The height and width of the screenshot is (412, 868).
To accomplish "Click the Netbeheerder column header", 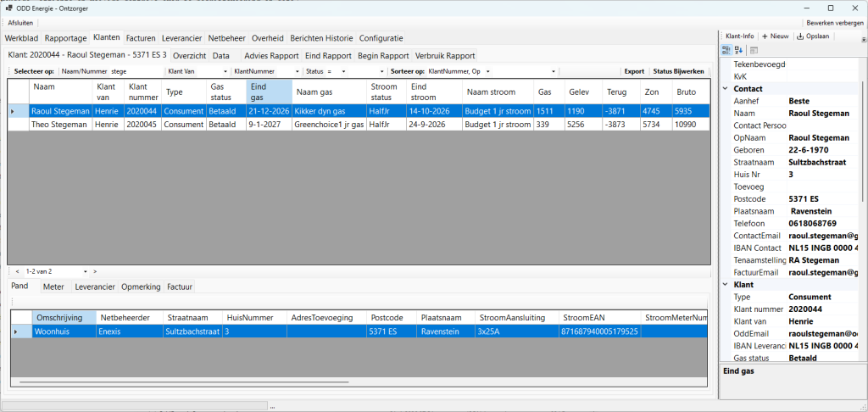I will click(x=129, y=318).
